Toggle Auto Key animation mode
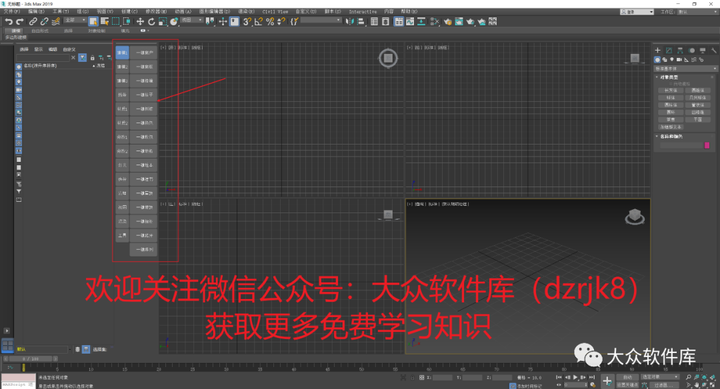This screenshot has height=389, width=720. (628, 377)
